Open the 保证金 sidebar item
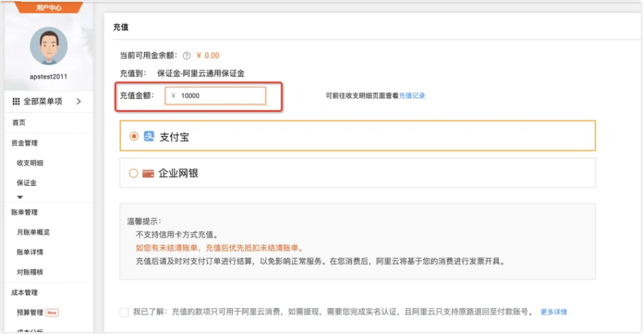The image size is (644, 334). coord(27,183)
